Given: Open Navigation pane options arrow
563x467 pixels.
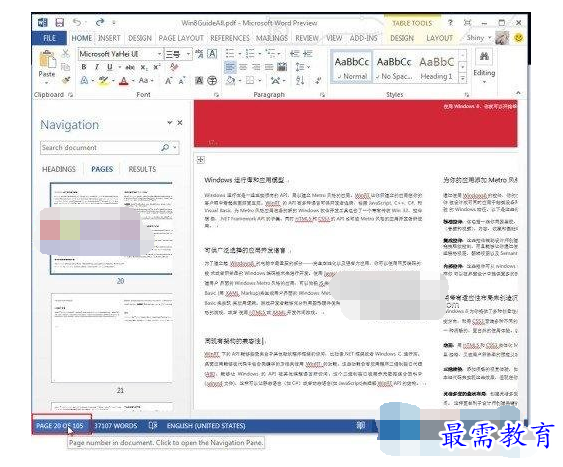Looking at the screenshot, I should (169, 123).
